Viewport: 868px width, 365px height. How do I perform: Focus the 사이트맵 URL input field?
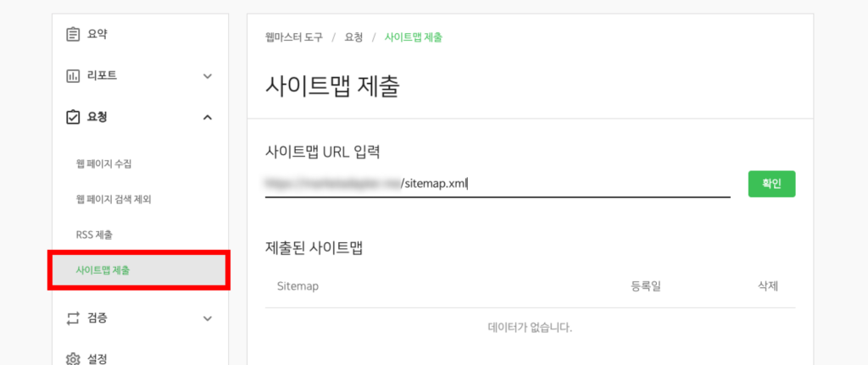click(x=497, y=183)
